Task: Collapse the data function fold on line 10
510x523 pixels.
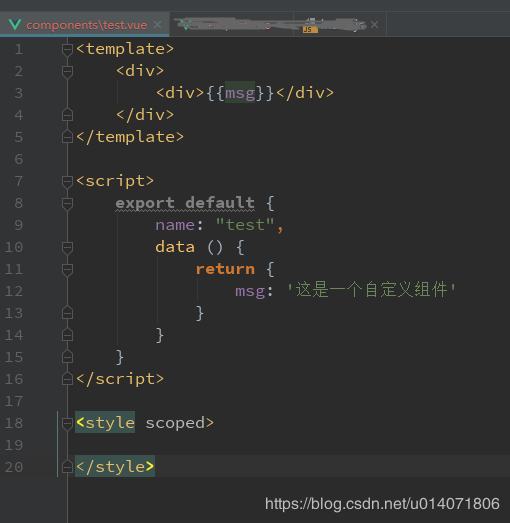Action: tap(67, 247)
